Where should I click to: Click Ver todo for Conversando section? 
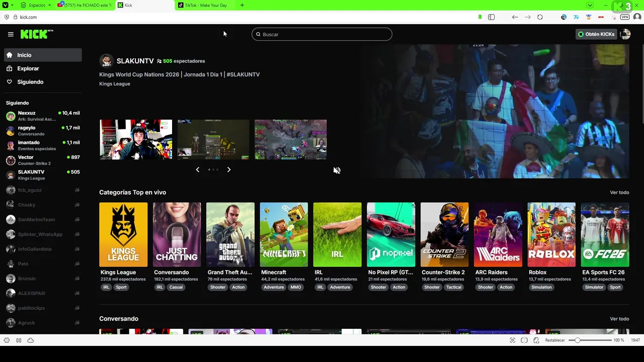(x=619, y=319)
